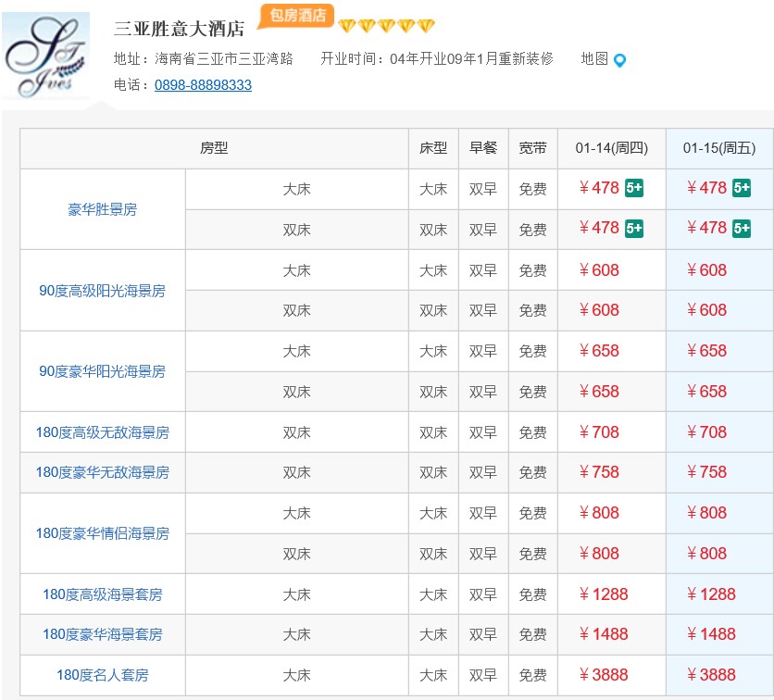Click the ¥3888 price for 01-14
Image resolution: width=774 pixels, height=700 pixels.
point(604,675)
